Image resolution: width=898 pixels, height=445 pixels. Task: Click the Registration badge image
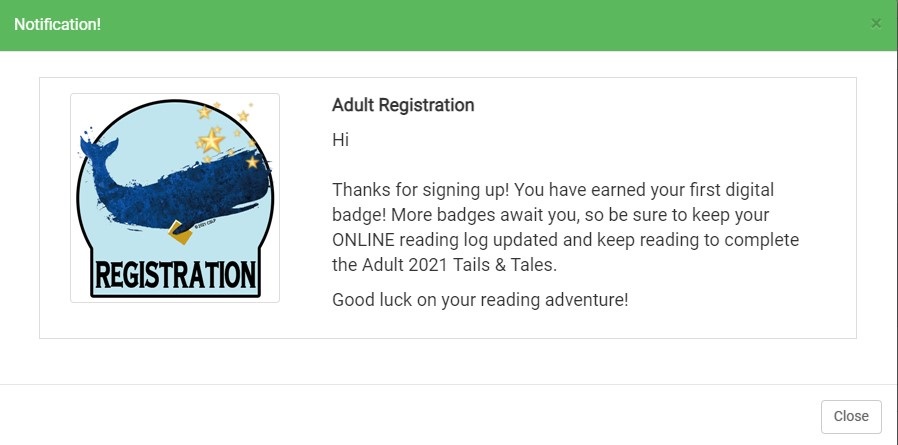tap(175, 198)
